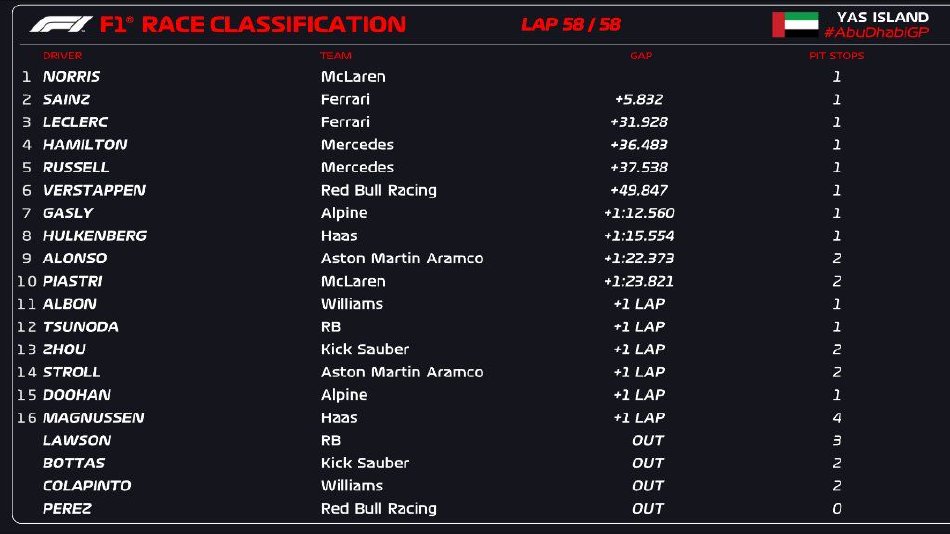Select LECLERC's +31.928 gap value
950x534 pixels.
pos(639,122)
